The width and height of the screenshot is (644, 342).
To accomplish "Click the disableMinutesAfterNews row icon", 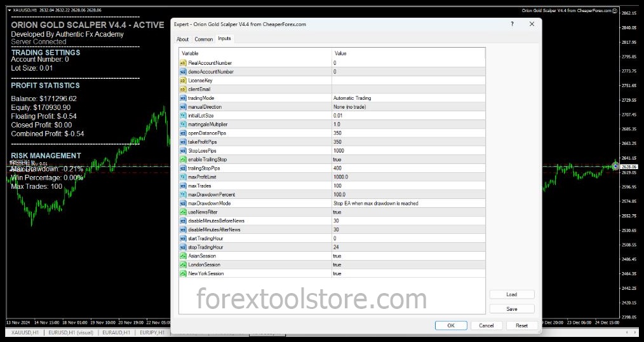I will tap(183, 229).
